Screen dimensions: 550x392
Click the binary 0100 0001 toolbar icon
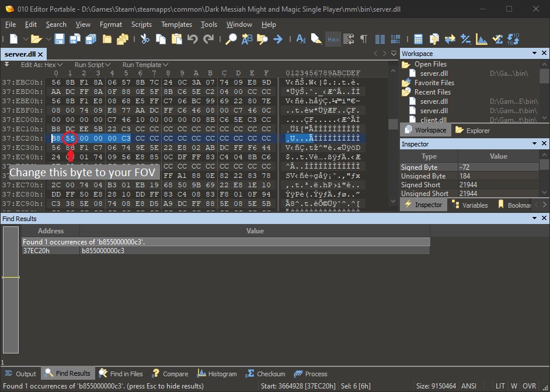pos(395,39)
